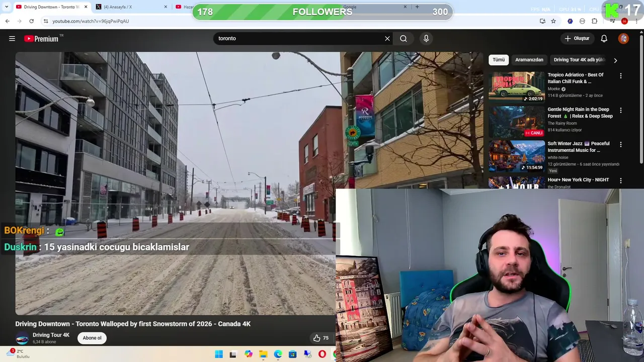Open weather widget showing 2°C Bulutlu

[18, 354]
